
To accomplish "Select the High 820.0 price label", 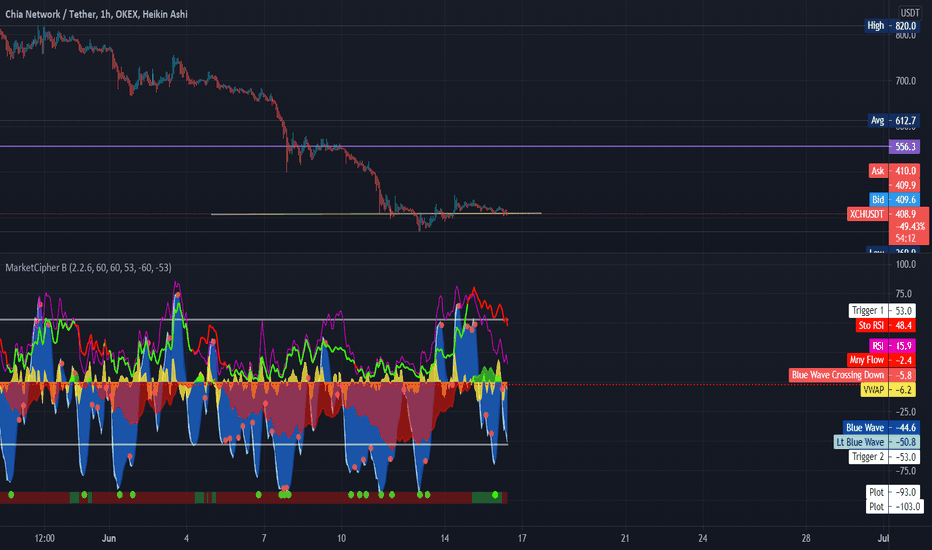I will click(892, 26).
